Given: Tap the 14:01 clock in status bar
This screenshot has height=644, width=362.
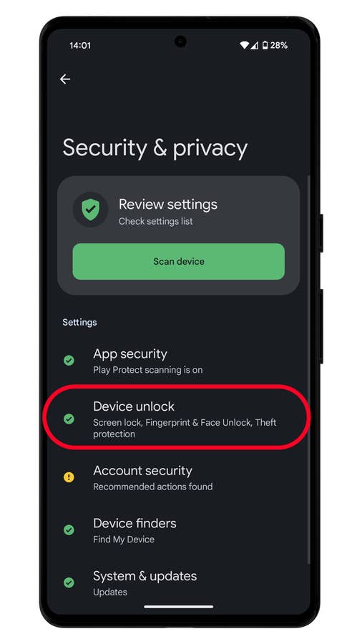Looking at the screenshot, I should point(80,45).
